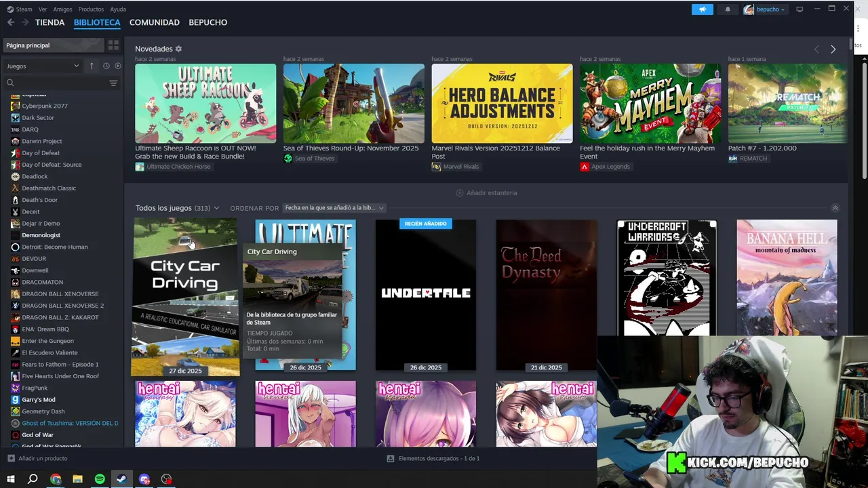Open the announcements megaphone button
The image size is (868, 488).
click(703, 9)
